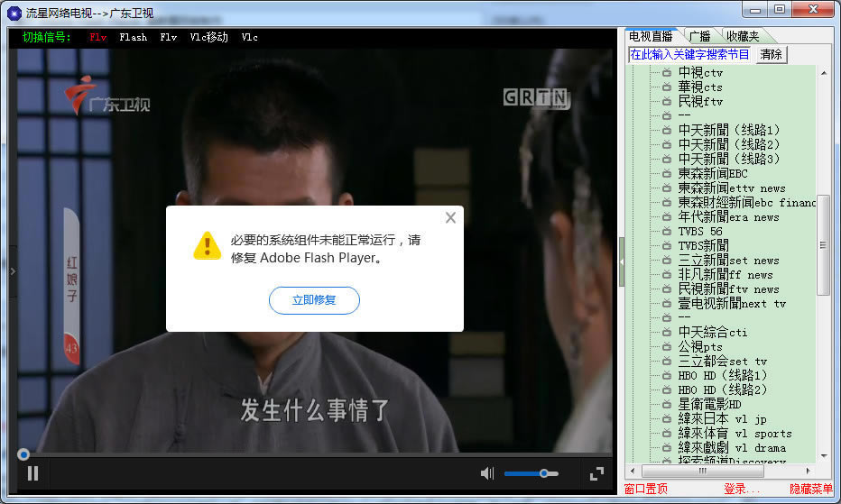Click the 登录... link
The width and height of the screenshot is (841, 504).
coord(742,489)
